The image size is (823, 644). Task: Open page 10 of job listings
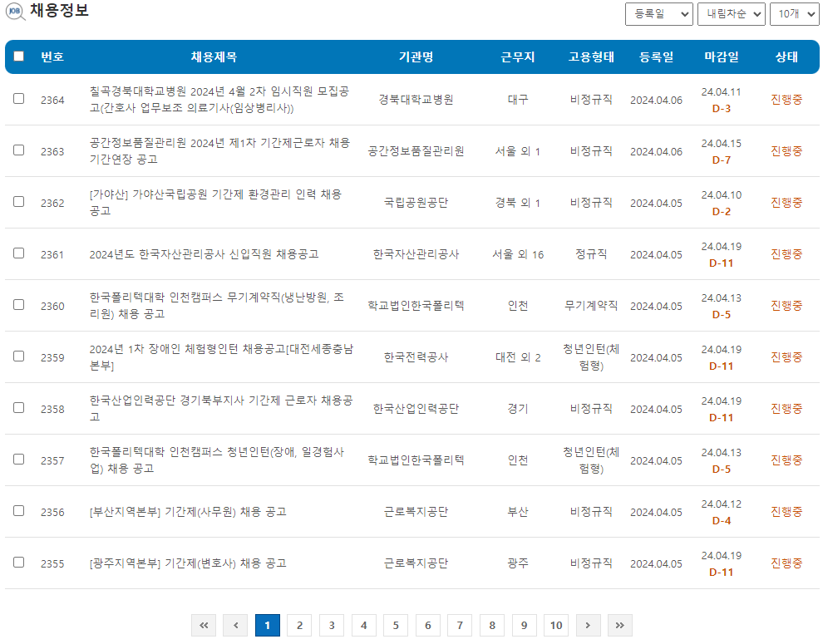pos(555,625)
